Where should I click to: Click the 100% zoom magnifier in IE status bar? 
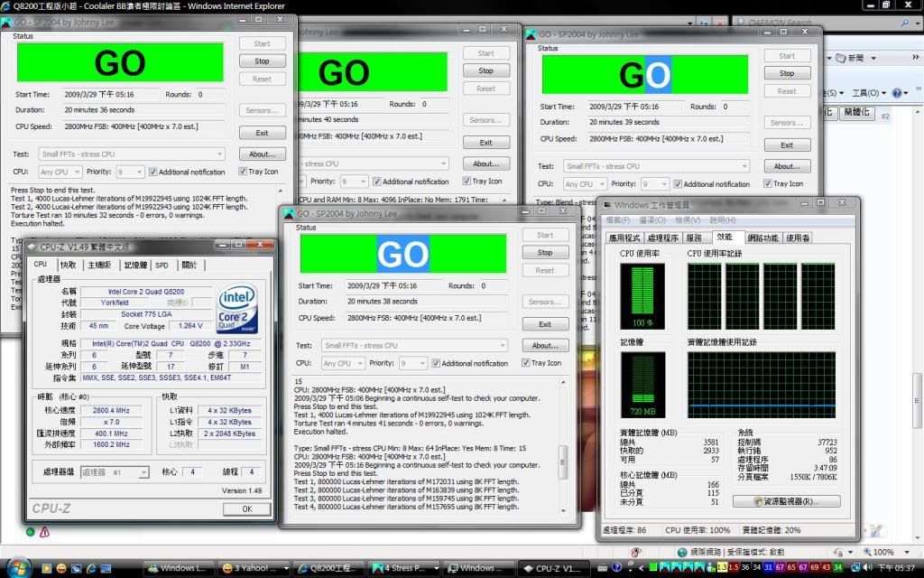point(867,552)
